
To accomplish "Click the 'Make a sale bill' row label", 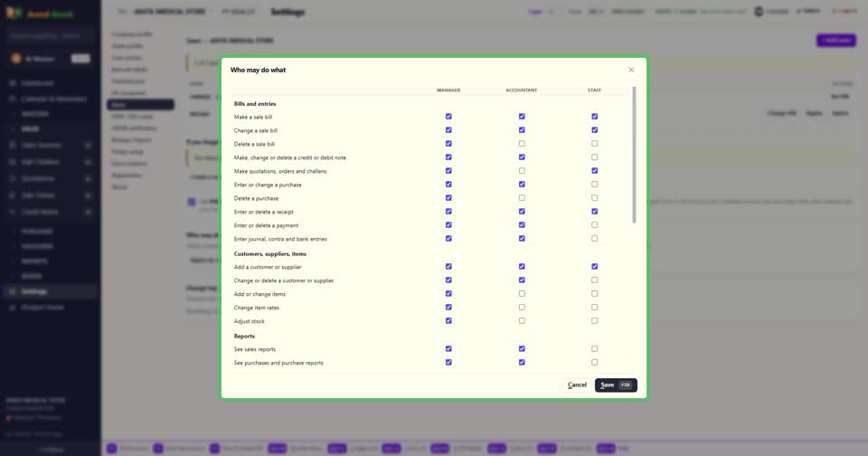I will [253, 117].
